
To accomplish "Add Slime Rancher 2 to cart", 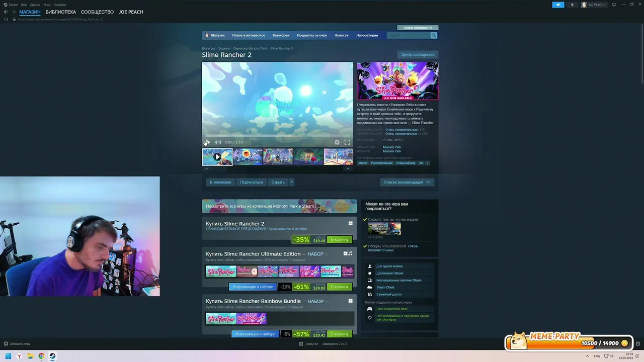I will tap(339, 240).
